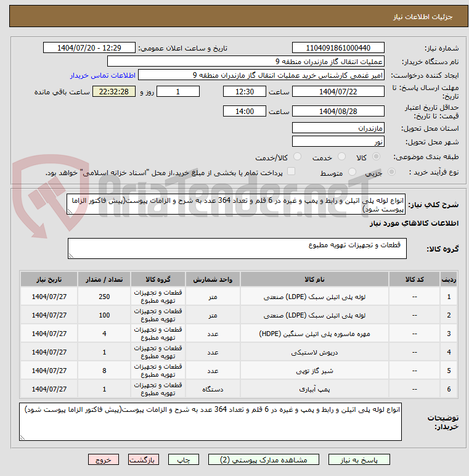Click the ردیف column header
The image size is (469, 476).
(449, 279)
